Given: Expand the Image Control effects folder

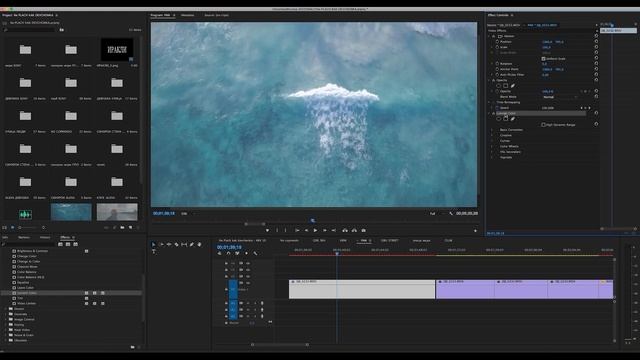Looking at the screenshot, I should [x=6, y=320].
